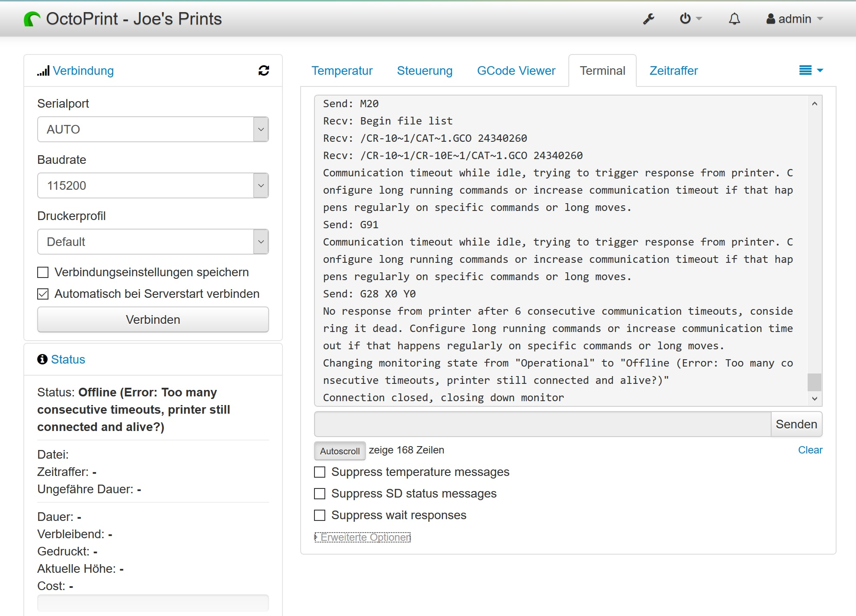Select the Terminal tab

click(x=603, y=70)
